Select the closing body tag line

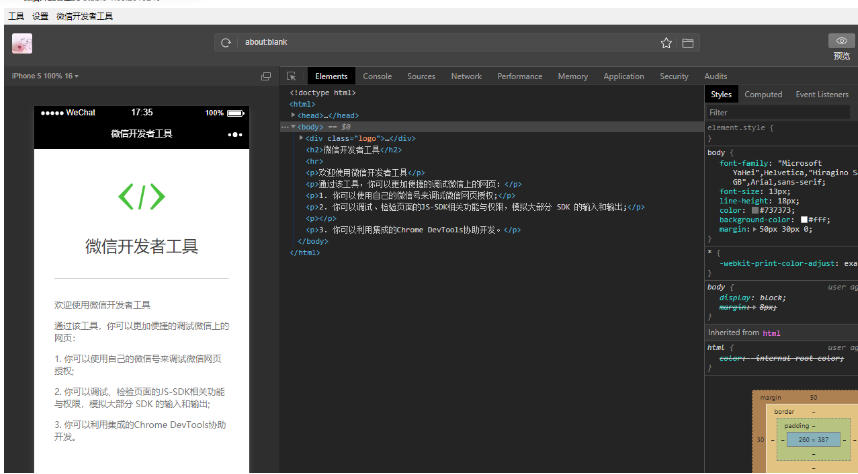tap(313, 241)
